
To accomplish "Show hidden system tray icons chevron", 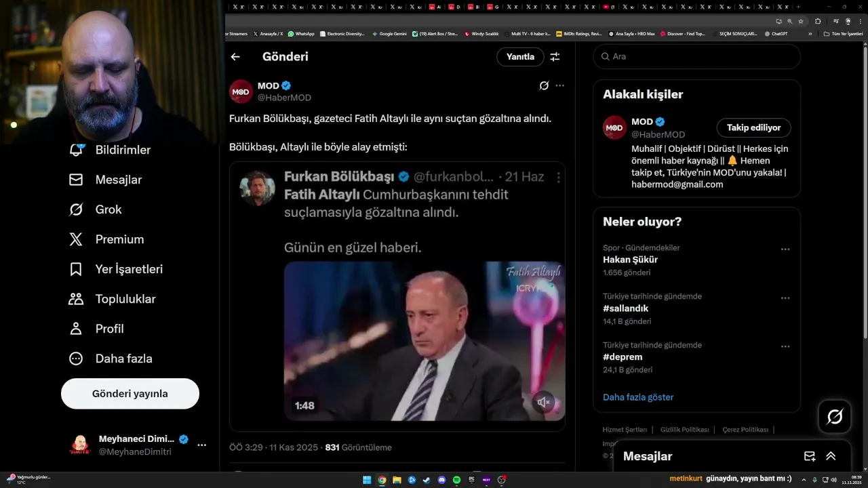I will [x=804, y=480].
